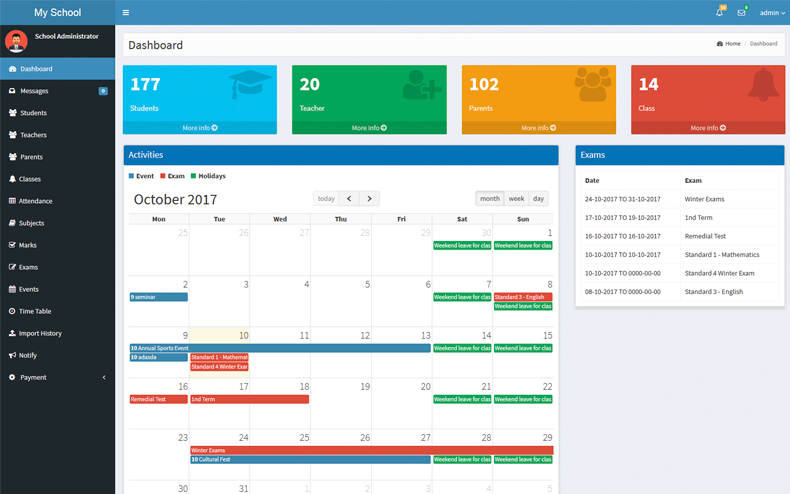Screen dimensions: 790x494
Task: Open Import History in sidebar
Action: pos(40,333)
